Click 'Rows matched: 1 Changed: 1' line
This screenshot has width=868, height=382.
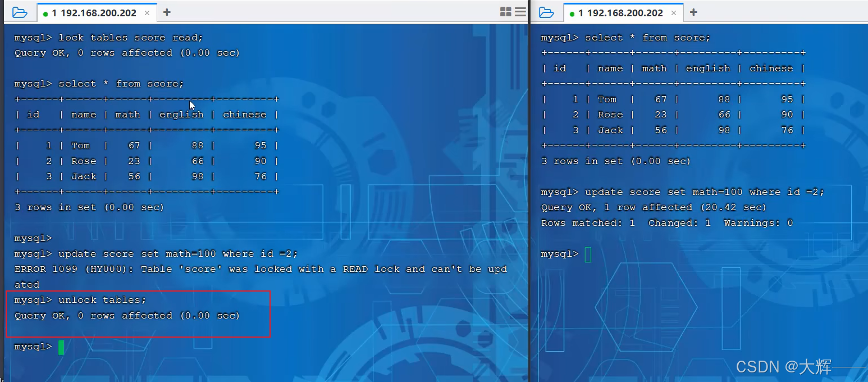pos(667,223)
